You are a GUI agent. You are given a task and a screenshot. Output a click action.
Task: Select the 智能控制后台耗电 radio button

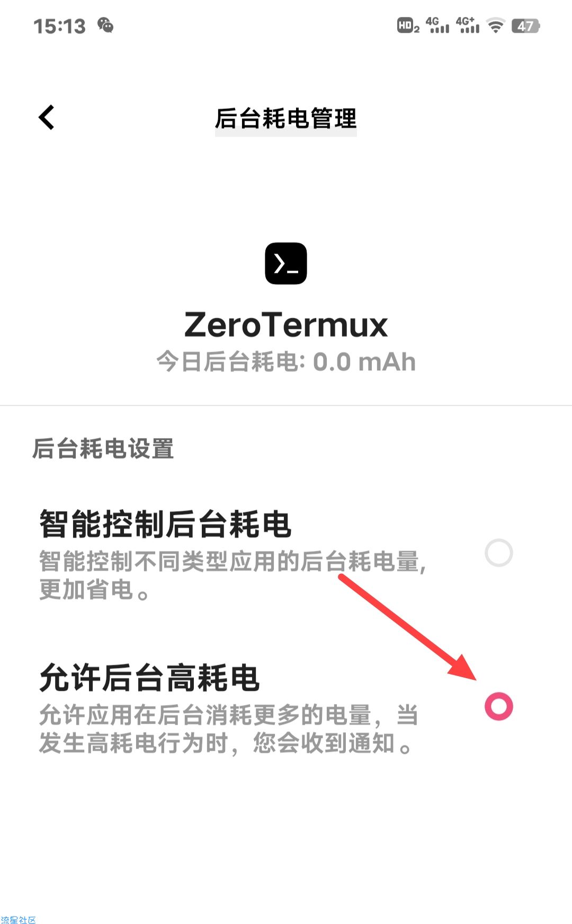pyautogui.click(x=499, y=553)
